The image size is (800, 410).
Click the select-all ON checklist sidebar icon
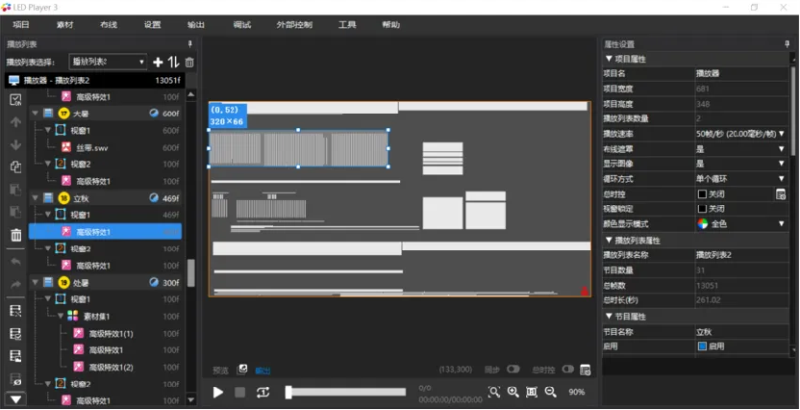click(x=16, y=100)
